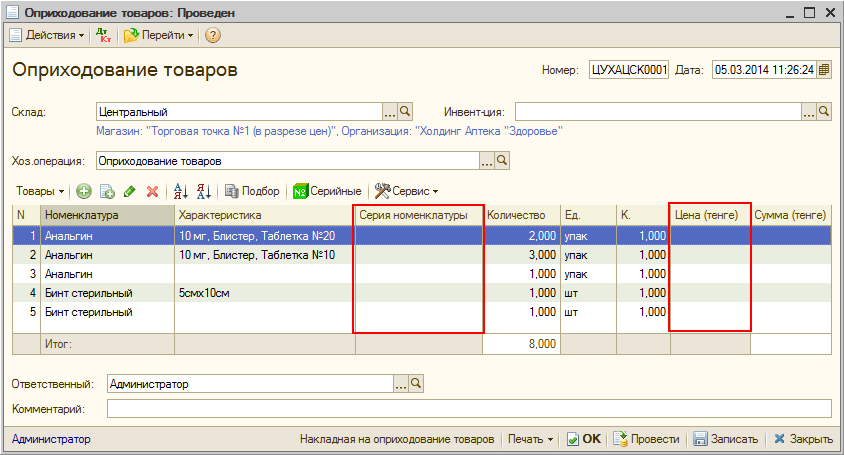Viewport: 844px width, 455px height.
Task: Click into the Комментарий text field
Action: [x=468, y=408]
